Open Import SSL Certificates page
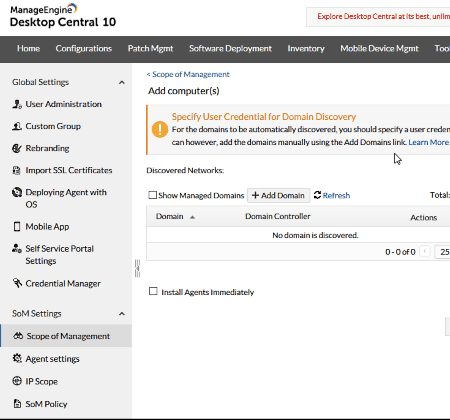Viewport: 450px width, 420px height. point(69,170)
